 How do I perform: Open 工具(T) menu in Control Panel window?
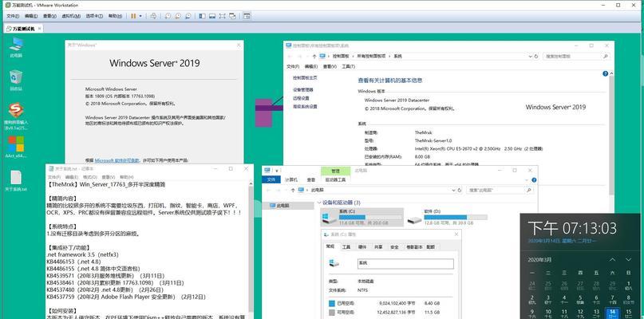tap(348, 66)
